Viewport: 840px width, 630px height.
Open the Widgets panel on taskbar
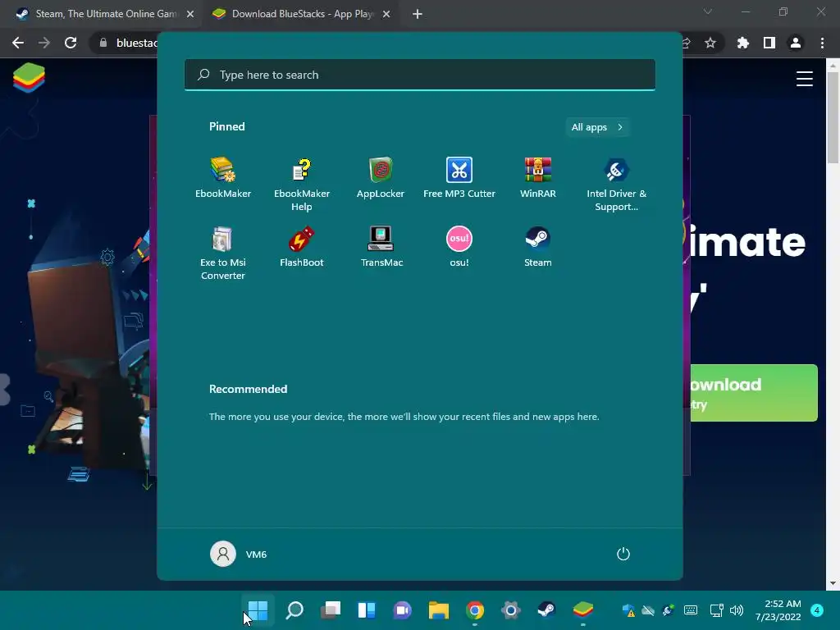[x=367, y=609]
